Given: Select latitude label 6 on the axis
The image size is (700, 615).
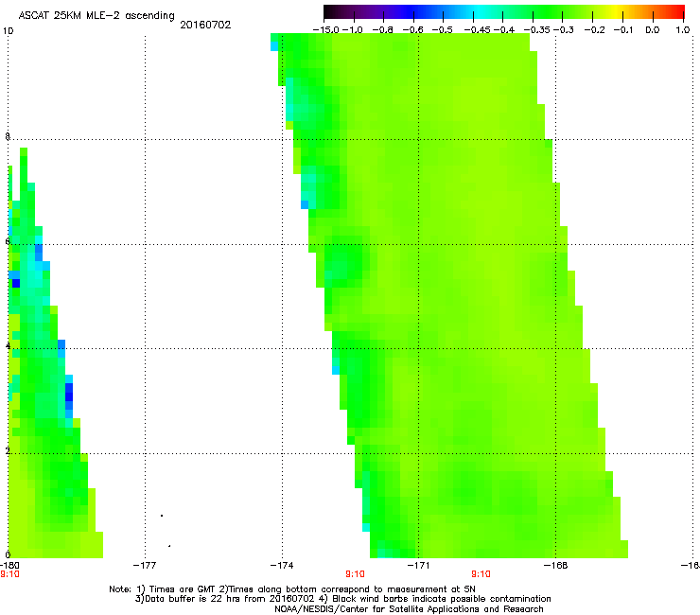Looking at the screenshot, I should pyautogui.click(x=8, y=241).
